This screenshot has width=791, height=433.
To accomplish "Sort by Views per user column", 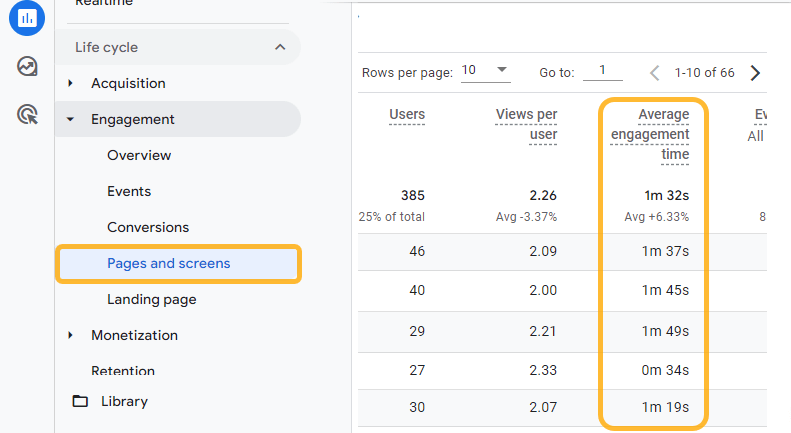I will click(x=526, y=124).
